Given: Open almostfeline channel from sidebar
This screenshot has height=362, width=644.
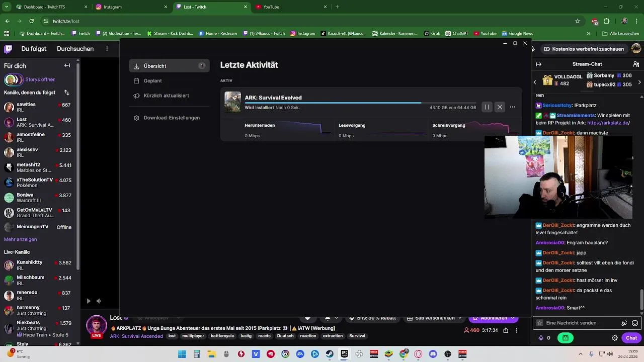Looking at the screenshot, I should (38, 137).
